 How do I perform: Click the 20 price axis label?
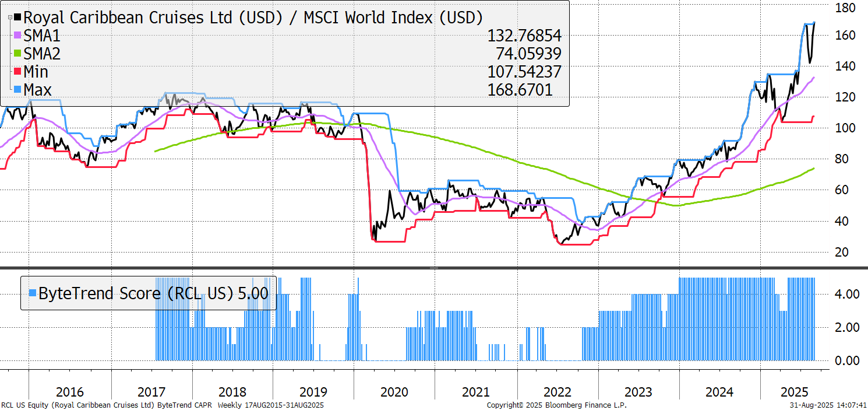842,252
